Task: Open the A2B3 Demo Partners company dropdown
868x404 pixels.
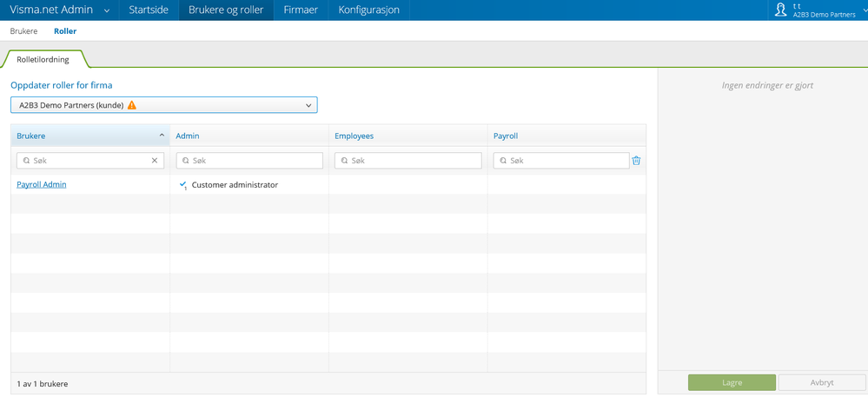Action: point(164,105)
